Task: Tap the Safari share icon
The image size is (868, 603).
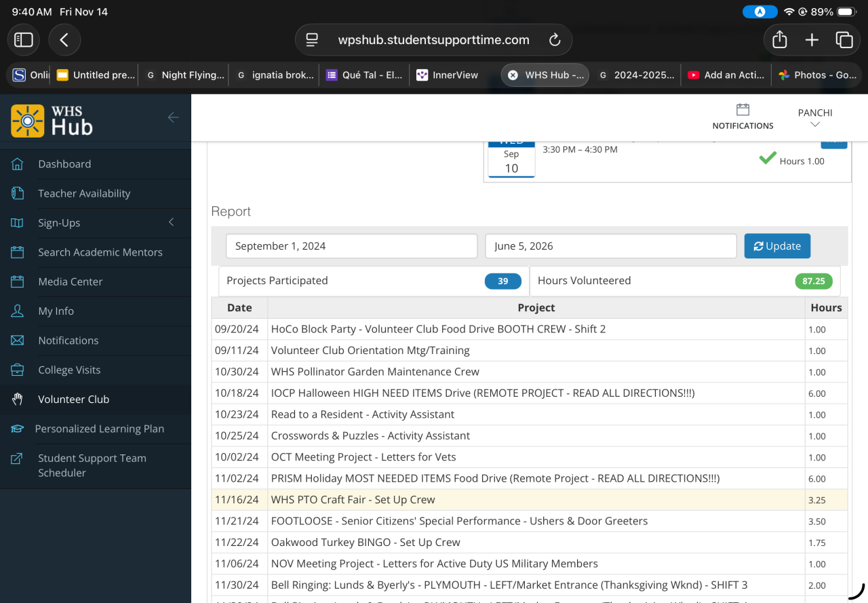Action: pyautogui.click(x=780, y=40)
